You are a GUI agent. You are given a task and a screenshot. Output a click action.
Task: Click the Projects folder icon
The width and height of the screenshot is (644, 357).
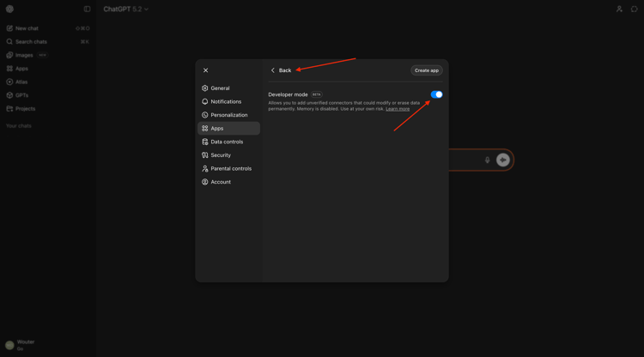pos(9,109)
